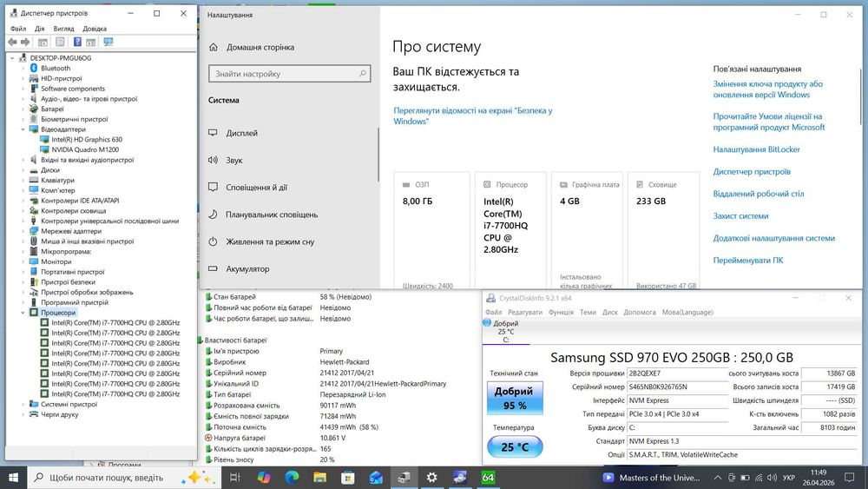Screen dimensions: 868x489
Task: Show hidden tray icons chevron
Action: coord(718,478)
